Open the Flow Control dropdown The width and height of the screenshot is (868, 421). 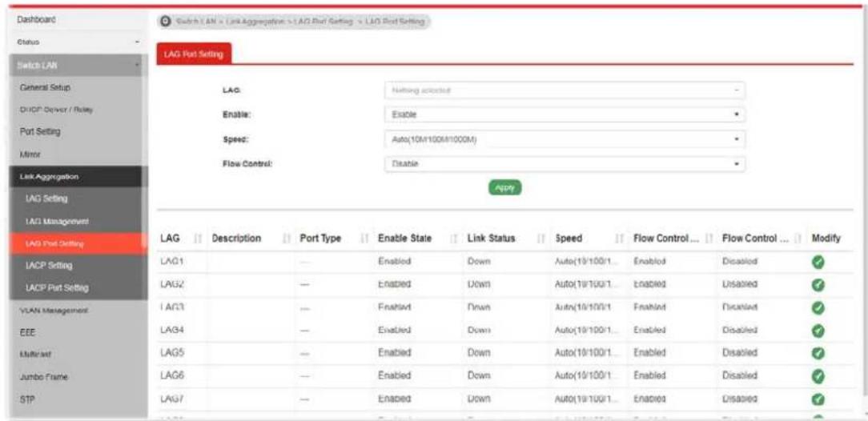(564, 164)
